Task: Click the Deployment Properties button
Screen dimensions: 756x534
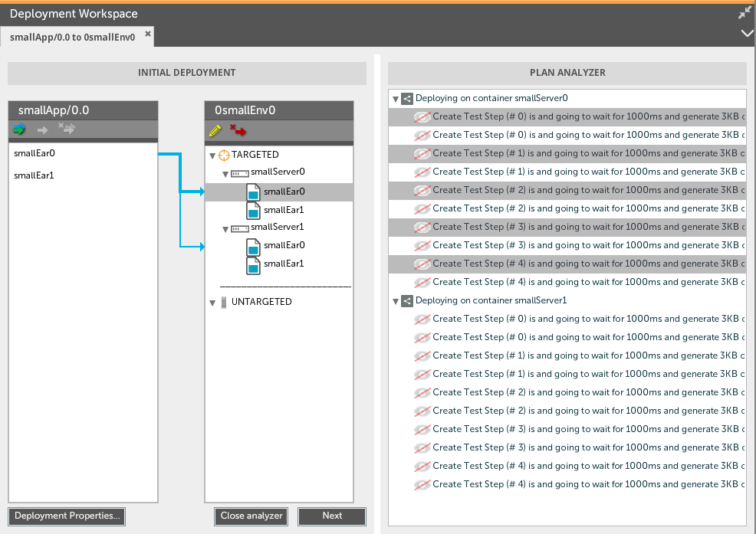Action: (67, 516)
